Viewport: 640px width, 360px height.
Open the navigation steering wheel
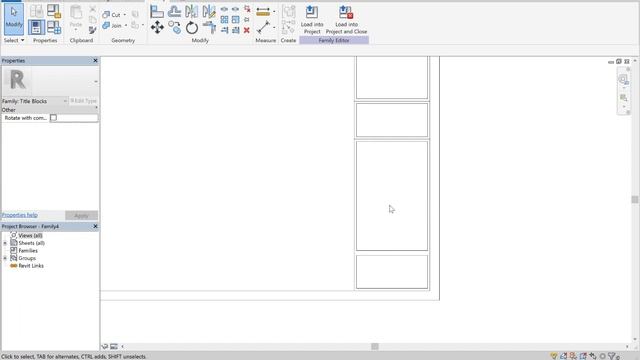pos(623,80)
